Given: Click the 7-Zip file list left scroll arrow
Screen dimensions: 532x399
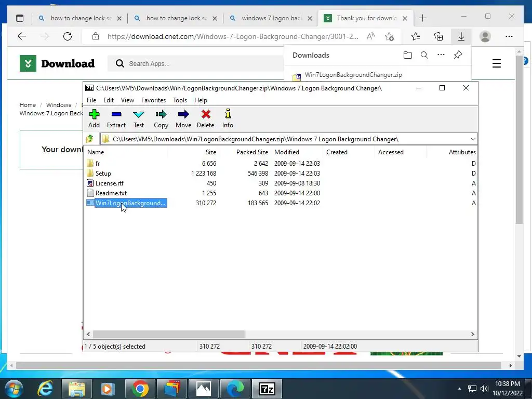Looking at the screenshot, I should pyautogui.click(x=88, y=334).
